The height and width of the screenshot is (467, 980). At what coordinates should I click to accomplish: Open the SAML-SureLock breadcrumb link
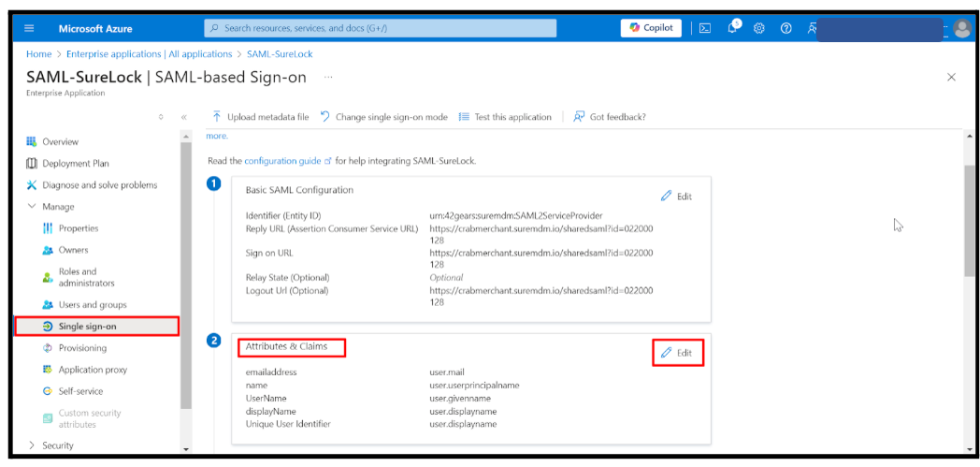[280, 54]
